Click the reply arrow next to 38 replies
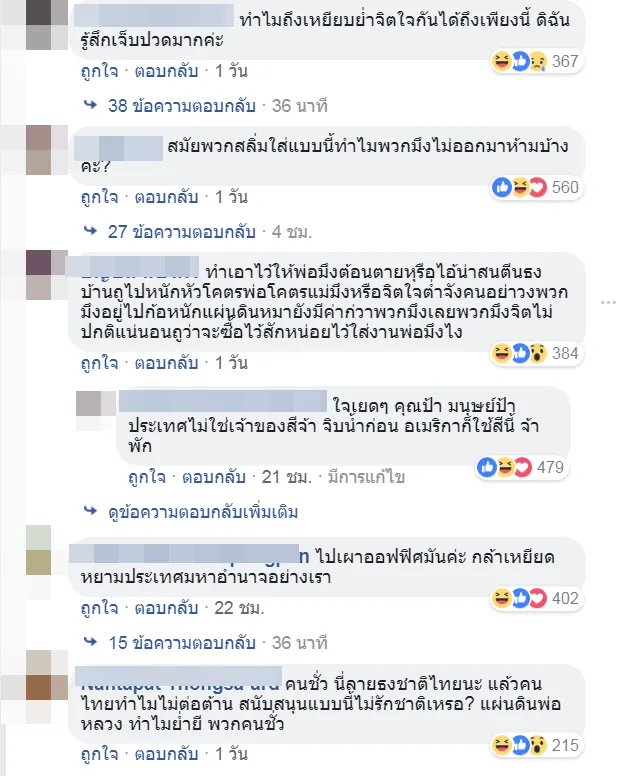The width and height of the screenshot is (629, 776). [x=90, y=105]
